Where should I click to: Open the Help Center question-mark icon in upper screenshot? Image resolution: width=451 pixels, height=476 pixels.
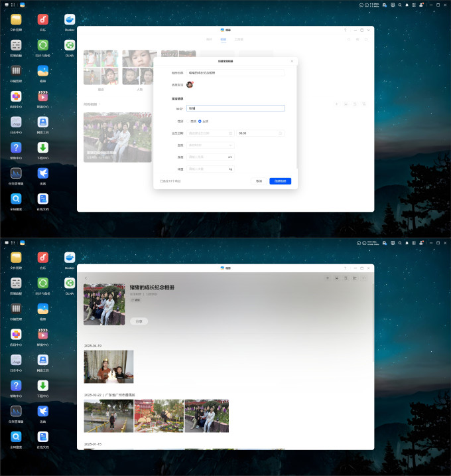pyautogui.click(x=16, y=148)
